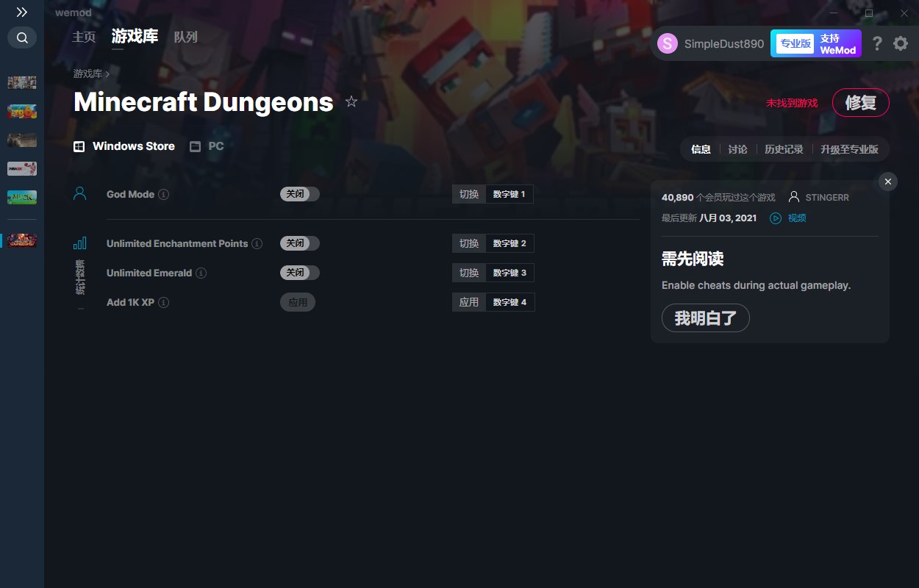This screenshot has width=919, height=588.
Task: Click the Unlimited Emerald info icon
Action: coord(201,273)
